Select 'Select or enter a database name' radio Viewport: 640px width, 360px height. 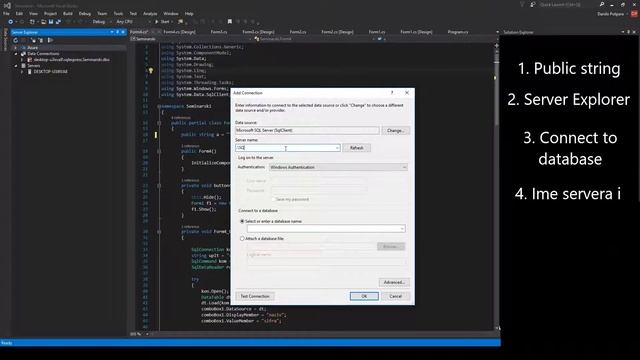click(x=242, y=221)
